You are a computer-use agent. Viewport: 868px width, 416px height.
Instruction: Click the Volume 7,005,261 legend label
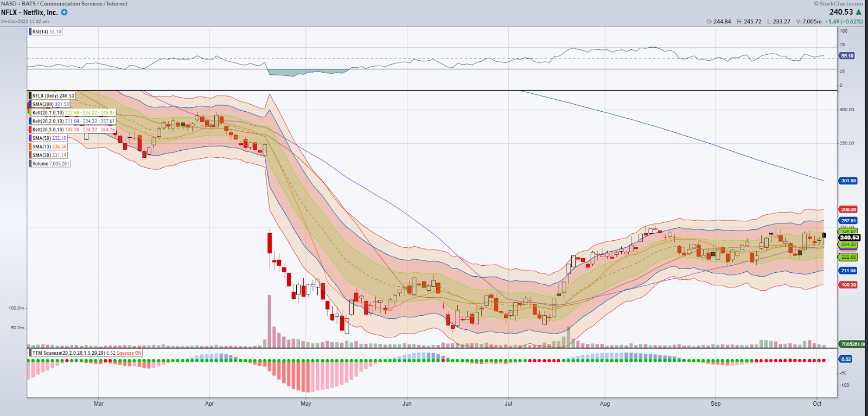[51, 164]
